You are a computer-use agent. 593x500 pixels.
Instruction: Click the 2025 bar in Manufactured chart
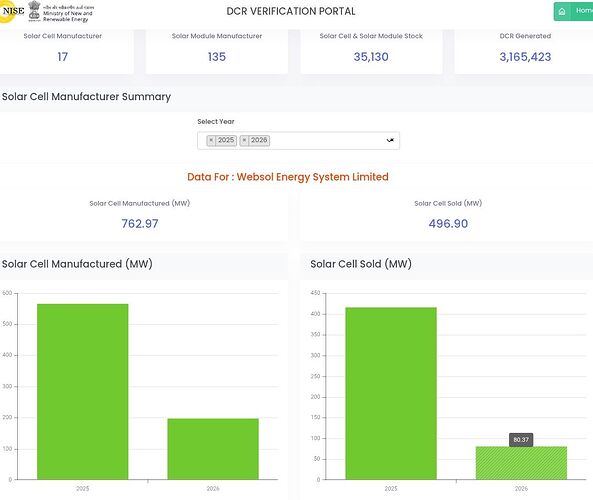[82, 391]
